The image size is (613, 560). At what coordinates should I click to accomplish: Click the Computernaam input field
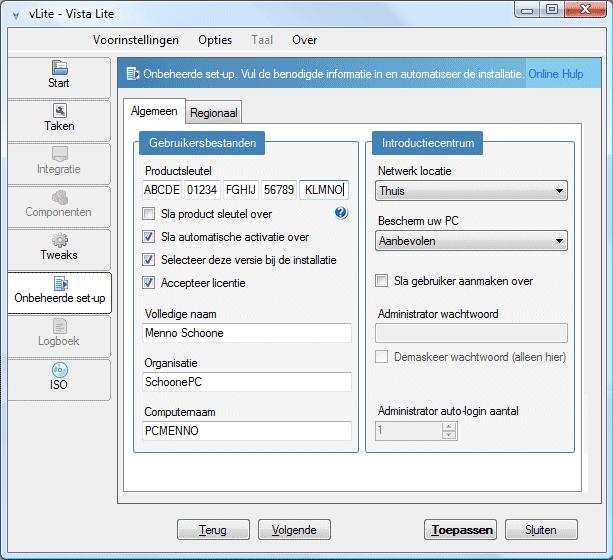(x=247, y=431)
